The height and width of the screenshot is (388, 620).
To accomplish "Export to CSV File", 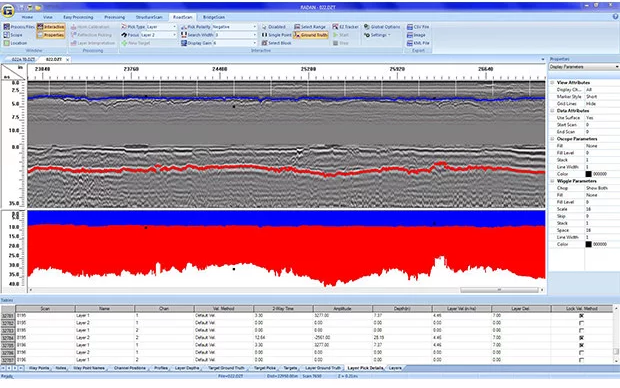I will click(418, 27).
